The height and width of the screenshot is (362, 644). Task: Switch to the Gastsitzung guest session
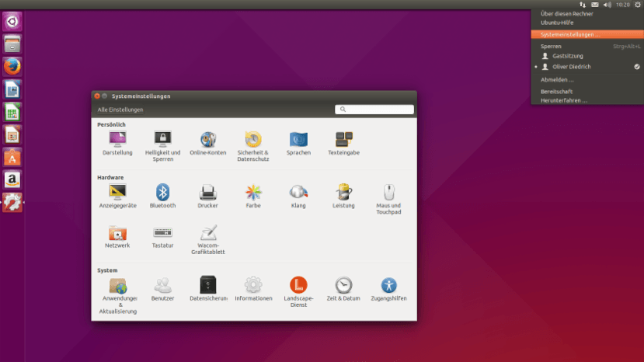click(x=567, y=56)
